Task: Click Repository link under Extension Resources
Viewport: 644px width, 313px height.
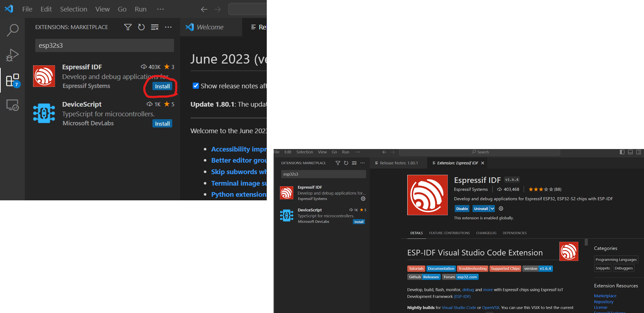Action: (603, 302)
